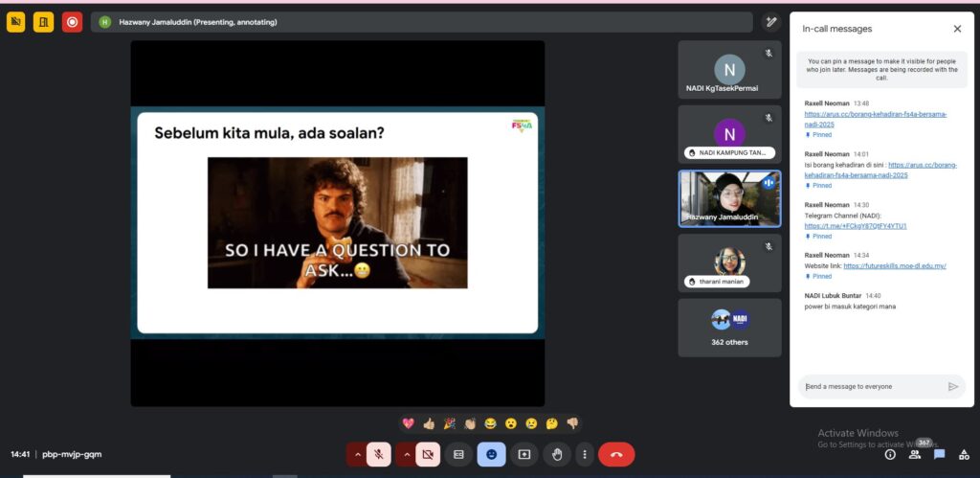Screen dimensions: 980x478
Task: Open the Telegram channel link in chat
Action: click(856, 226)
